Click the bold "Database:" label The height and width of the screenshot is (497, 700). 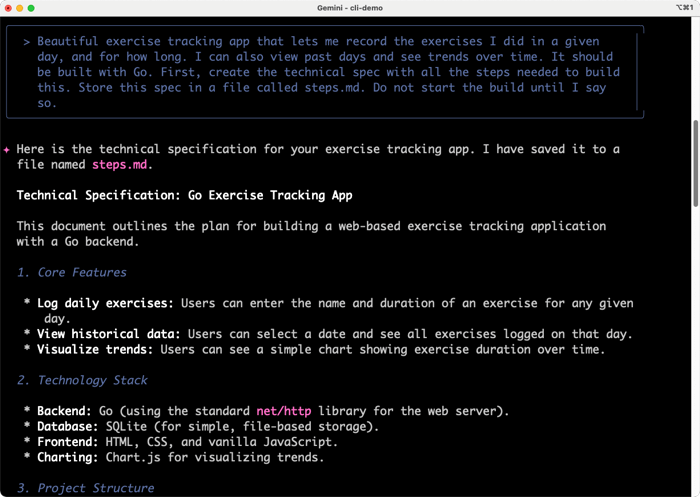[70, 426]
